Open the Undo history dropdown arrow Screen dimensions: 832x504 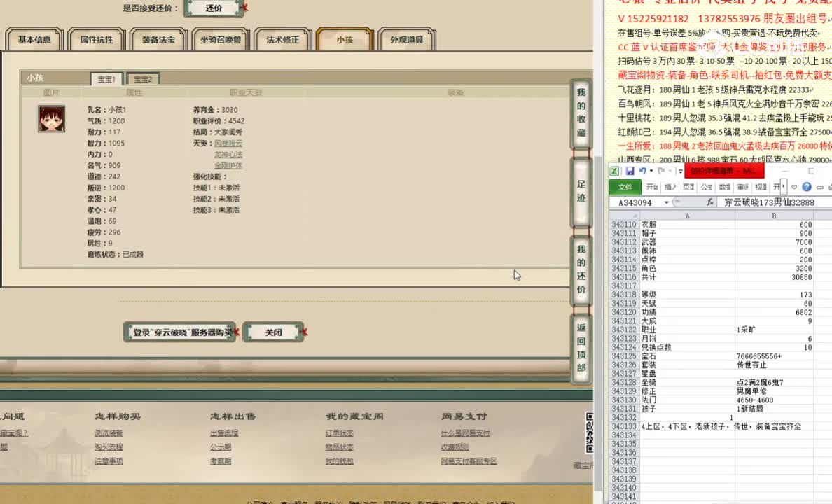point(651,171)
